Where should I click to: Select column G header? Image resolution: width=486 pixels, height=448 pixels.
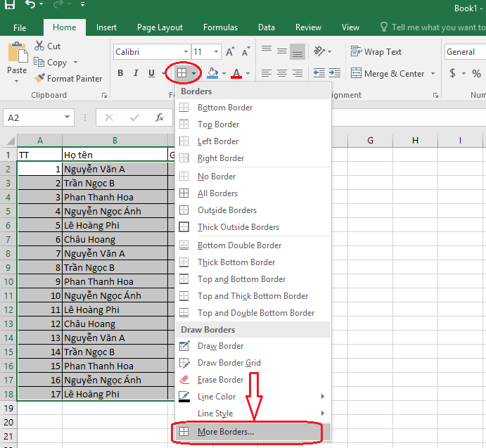coord(370,141)
